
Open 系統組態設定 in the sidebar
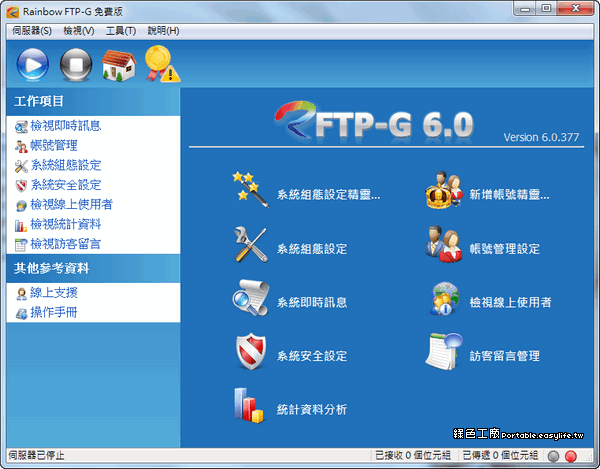[x=66, y=165]
